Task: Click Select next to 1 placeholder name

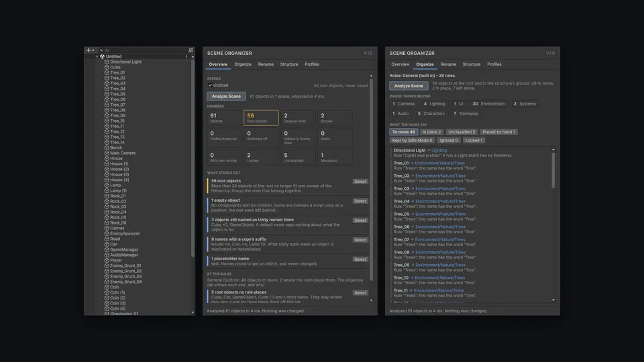Action: coord(360,259)
